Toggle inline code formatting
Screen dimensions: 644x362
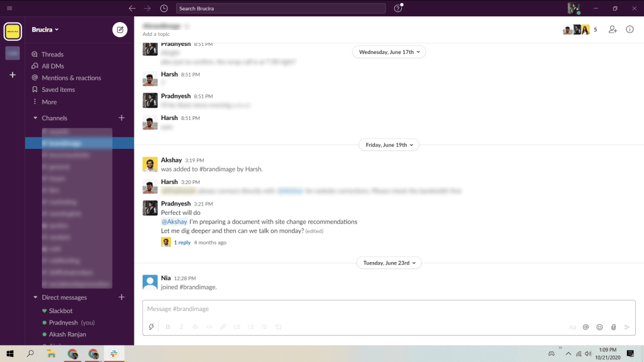[209, 327]
